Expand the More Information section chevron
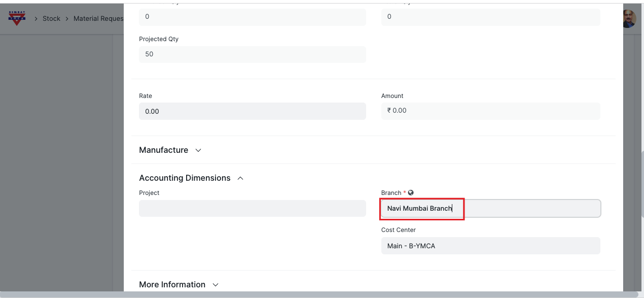Image resolution: width=644 pixels, height=298 pixels. click(x=216, y=285)
